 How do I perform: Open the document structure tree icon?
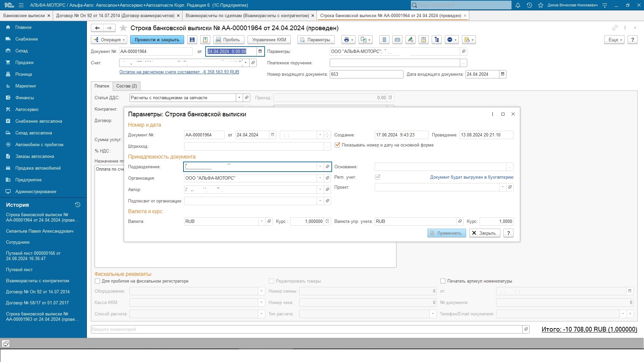point(437,40)
